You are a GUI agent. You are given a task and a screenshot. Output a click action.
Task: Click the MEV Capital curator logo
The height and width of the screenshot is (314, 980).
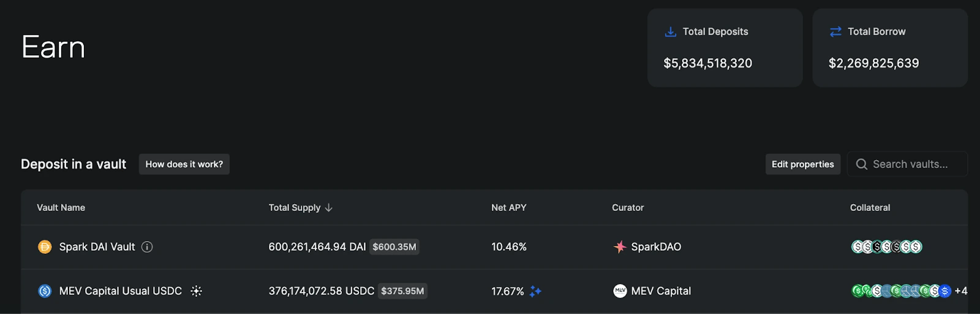(x=620, y=291)
